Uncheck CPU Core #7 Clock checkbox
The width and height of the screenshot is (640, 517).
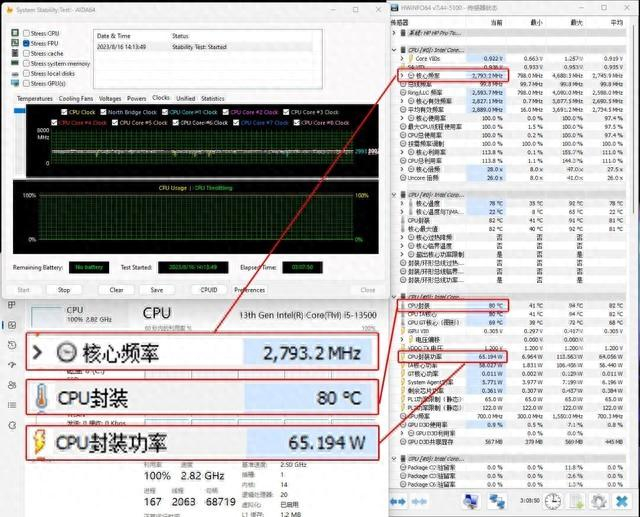pos(236,122)
